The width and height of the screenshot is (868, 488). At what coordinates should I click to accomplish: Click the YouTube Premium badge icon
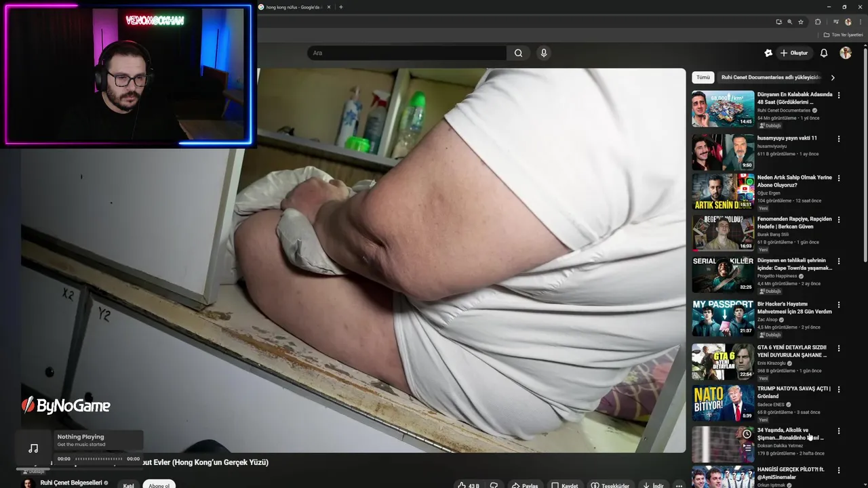768,53
